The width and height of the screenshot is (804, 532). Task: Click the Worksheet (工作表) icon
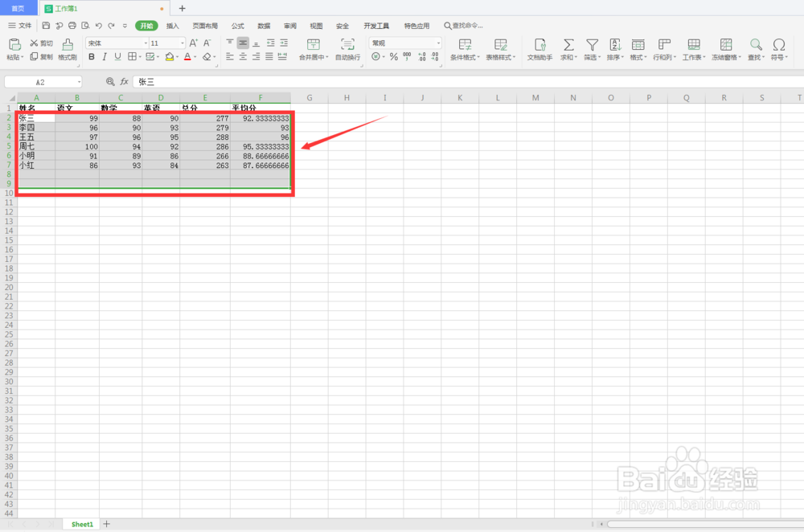[693, 44]
